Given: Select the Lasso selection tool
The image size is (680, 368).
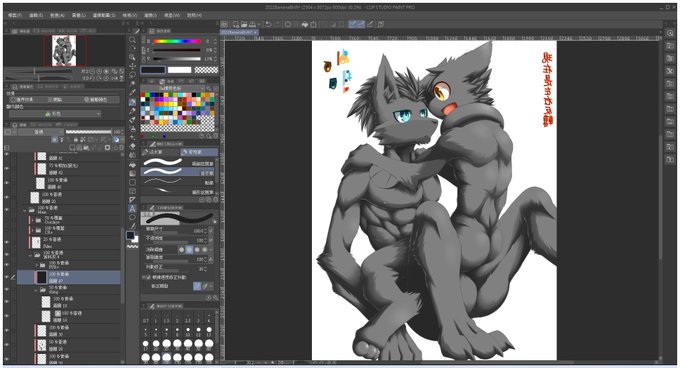Looking at the screenshot, I should [x=132, y=75].
